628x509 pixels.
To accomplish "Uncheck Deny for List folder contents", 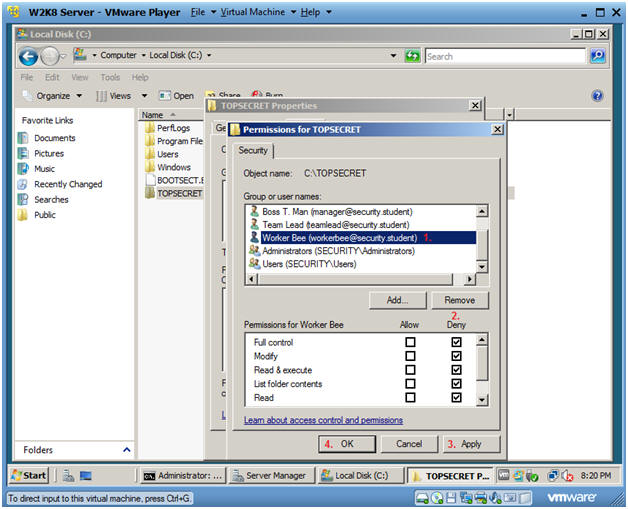I will (x=456, y=384).
